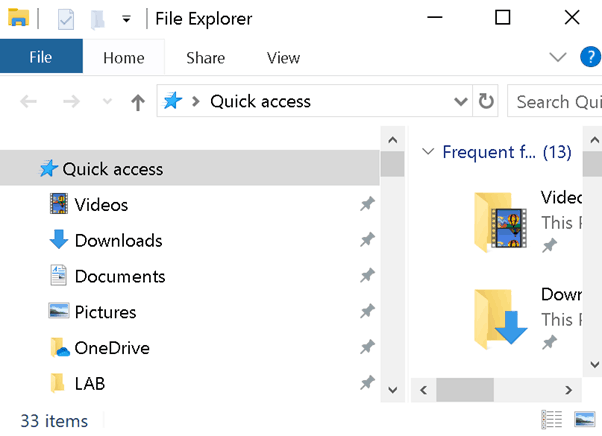Select Quick access in navigation pane
This screenshot has height=436, width=602.
pyautogui.click(x=190, y=168)
